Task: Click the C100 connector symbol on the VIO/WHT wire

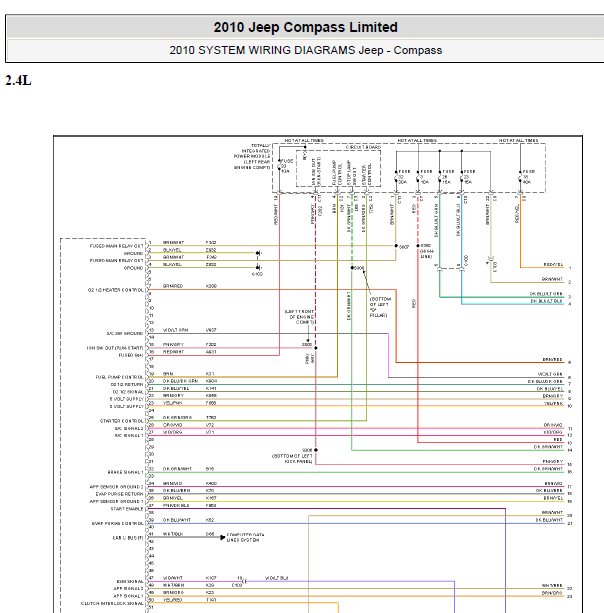Action: [x=245, y=581]
